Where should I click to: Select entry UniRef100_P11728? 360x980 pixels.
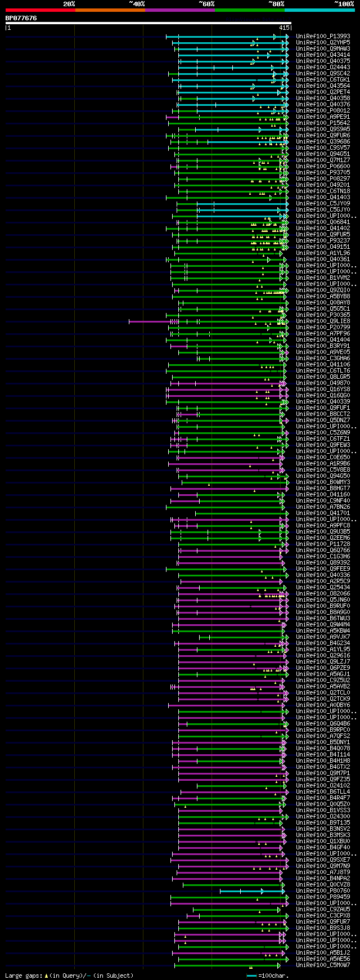click(x=323, y=544)
